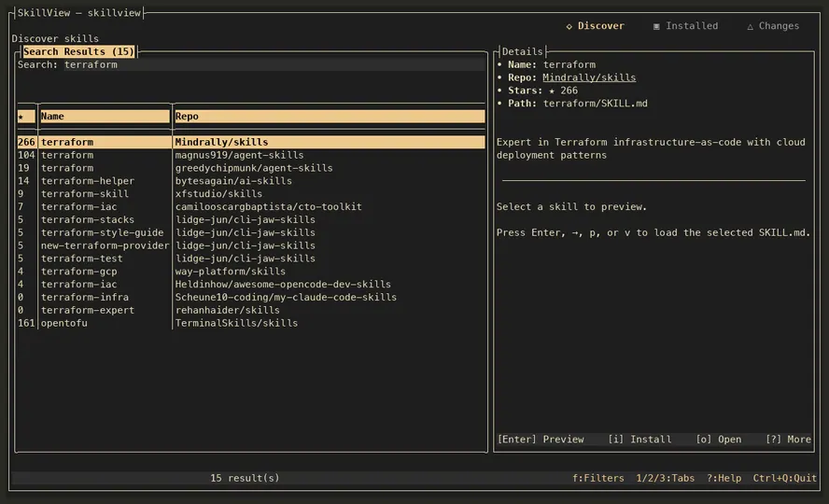This screenshot has width=829, height=504.
Task: Click the [i] Install action
Action: tap(639, 440)
